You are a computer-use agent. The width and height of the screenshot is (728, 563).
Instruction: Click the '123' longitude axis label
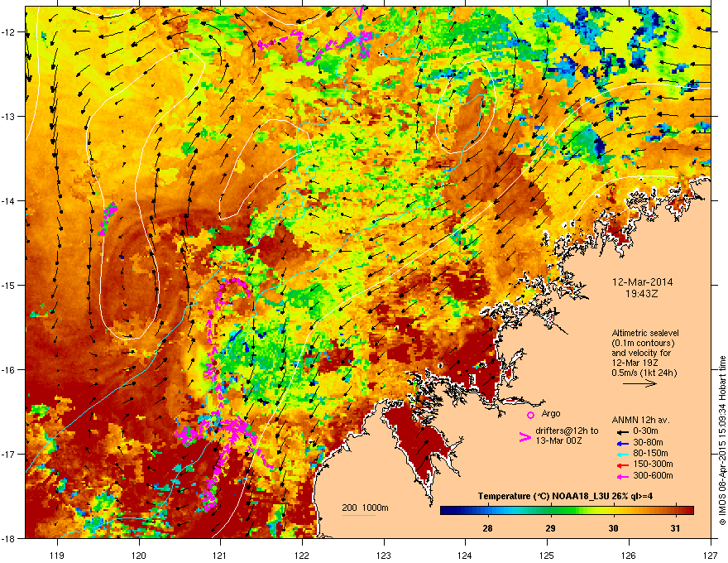[x=384, y=556]
